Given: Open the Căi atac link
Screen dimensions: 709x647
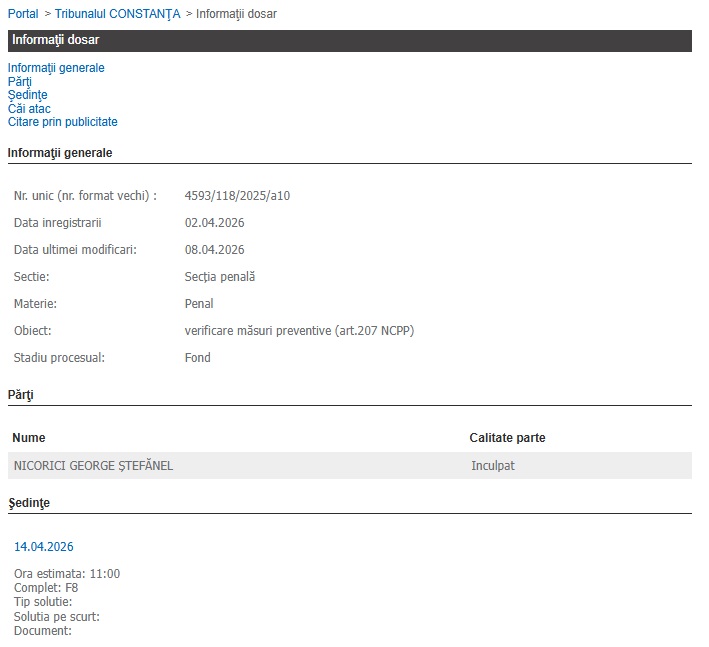Looking at the screenshot, I should [29, 108].
